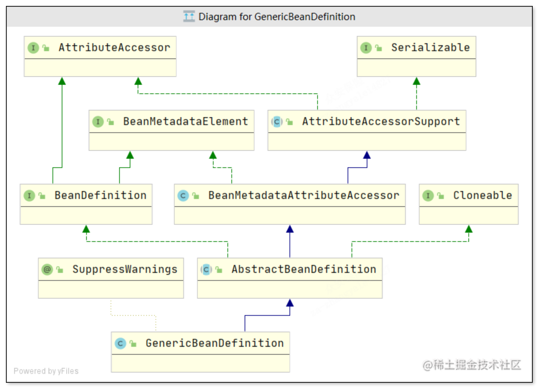Click the class icon beside BeanMetadataAttributeAccessor

coord(183,196)
